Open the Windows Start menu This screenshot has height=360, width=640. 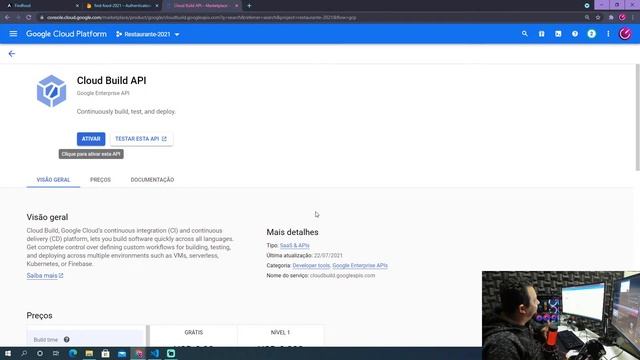pyautogui.click(x=8, y=353)
